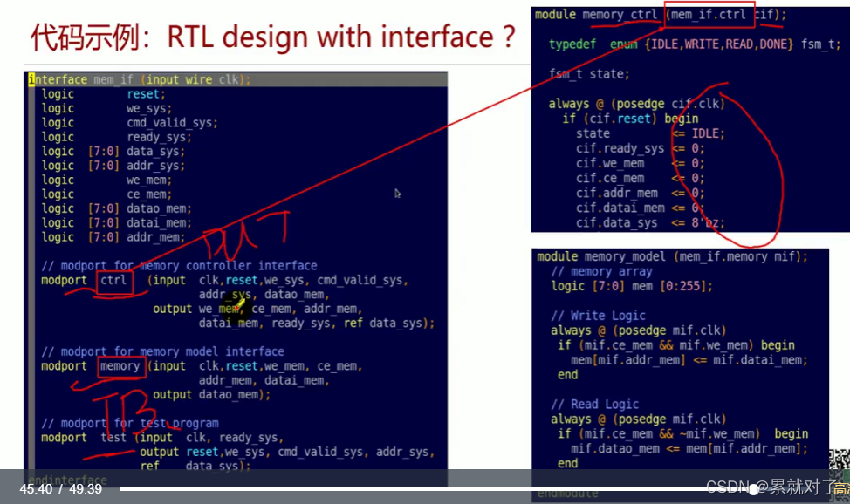Open the 高清 video quality option

click(842, 489)
